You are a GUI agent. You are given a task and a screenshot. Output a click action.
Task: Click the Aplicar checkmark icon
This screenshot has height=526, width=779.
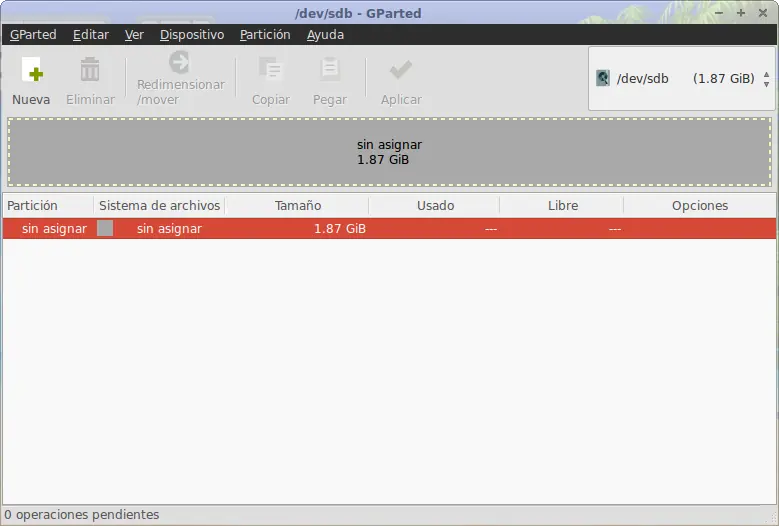400,70
